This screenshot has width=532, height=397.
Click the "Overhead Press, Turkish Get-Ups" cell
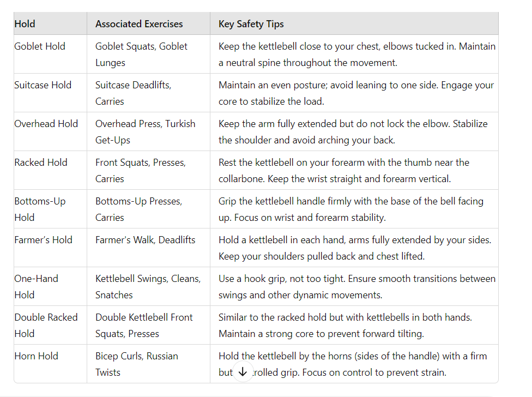tap(145, 132)
